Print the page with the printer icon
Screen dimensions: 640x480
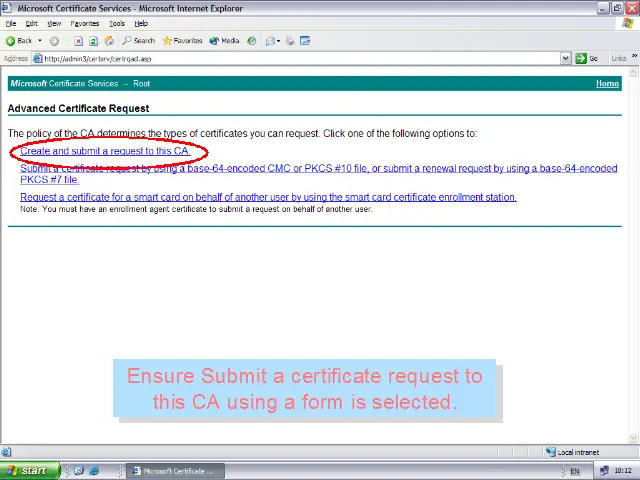(289, 41)
